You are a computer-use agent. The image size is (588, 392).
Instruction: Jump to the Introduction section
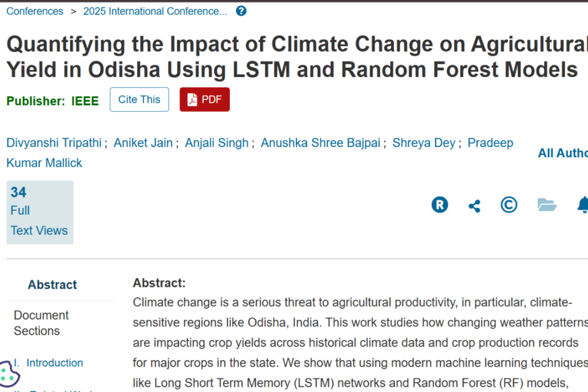[55, 363]
